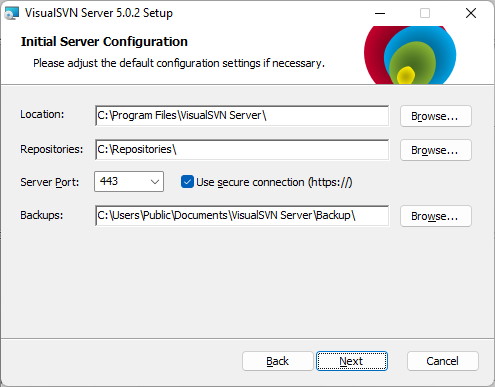Viewport: 495px width, 387px height.
Task: Browse for the Repositories folder
Action: point(436,150)
